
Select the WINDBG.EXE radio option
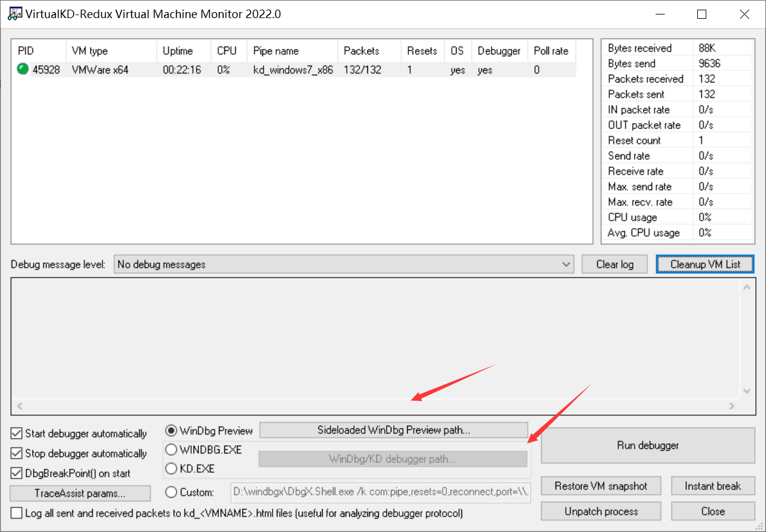tap(171, 449)
